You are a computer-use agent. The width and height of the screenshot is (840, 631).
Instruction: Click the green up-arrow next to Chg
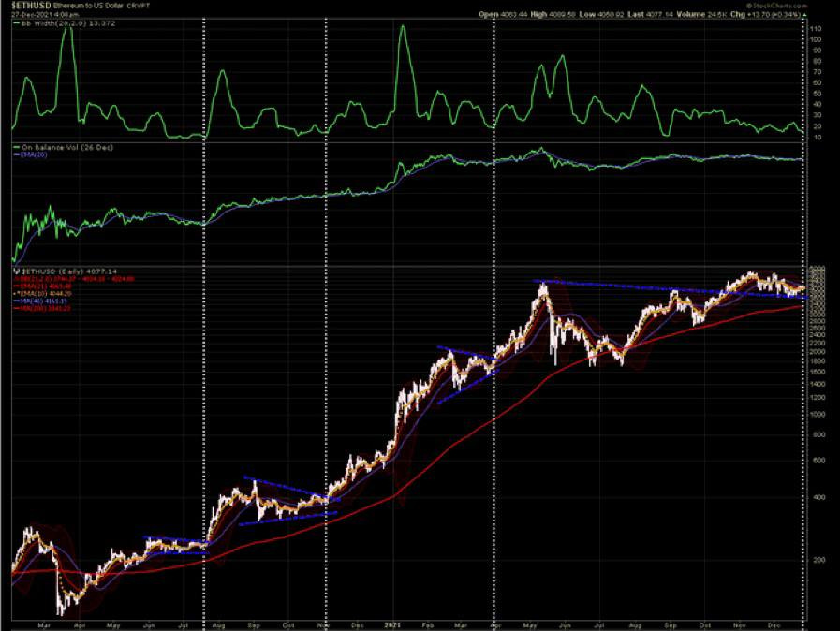(x=803, y=15)
